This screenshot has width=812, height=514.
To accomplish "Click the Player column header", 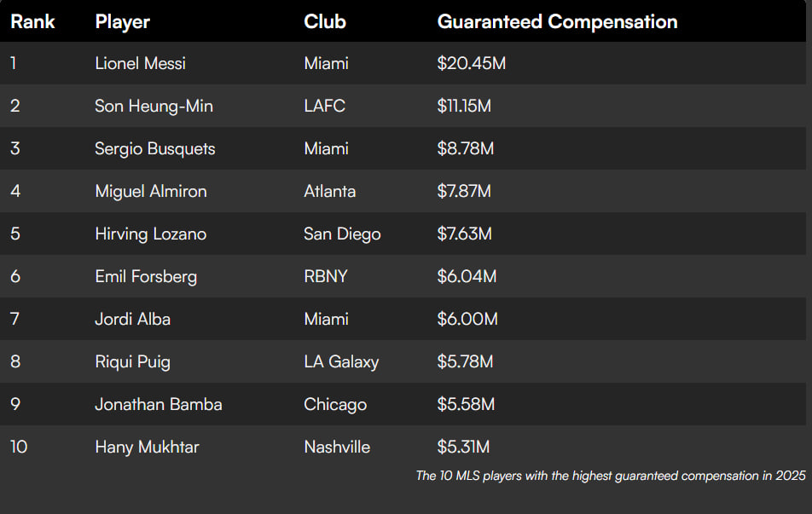I will [123, 22].
